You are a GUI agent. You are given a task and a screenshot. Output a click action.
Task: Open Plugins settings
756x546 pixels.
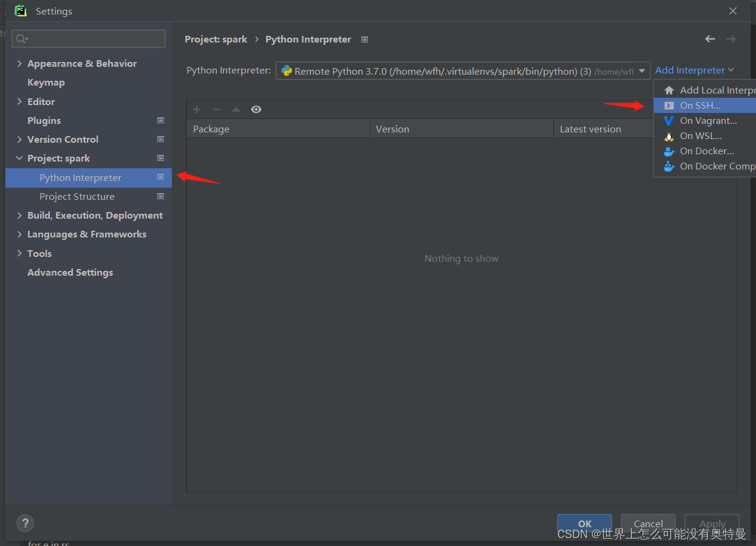pos(44,120)
